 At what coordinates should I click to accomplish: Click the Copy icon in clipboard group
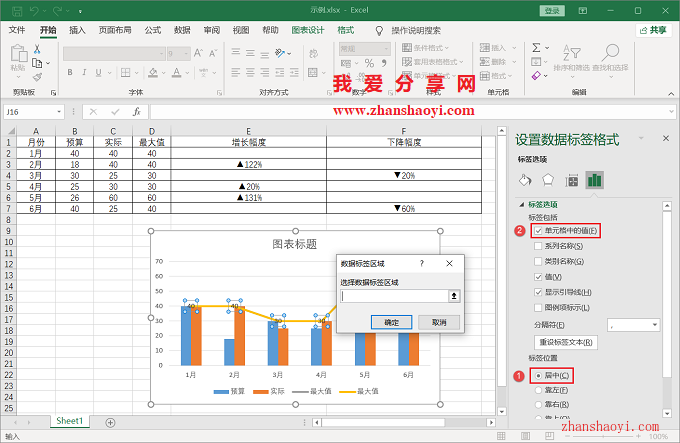pos(37,63)
